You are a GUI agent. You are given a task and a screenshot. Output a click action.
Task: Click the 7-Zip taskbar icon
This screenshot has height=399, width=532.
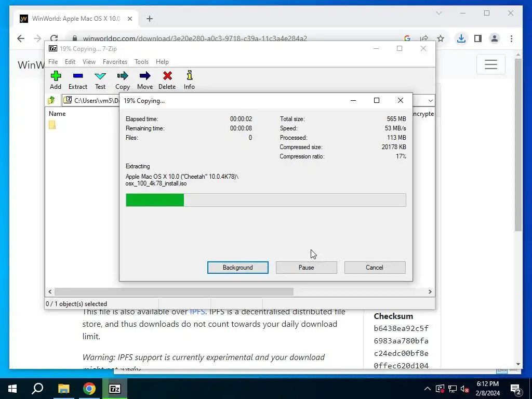(115, 389)
